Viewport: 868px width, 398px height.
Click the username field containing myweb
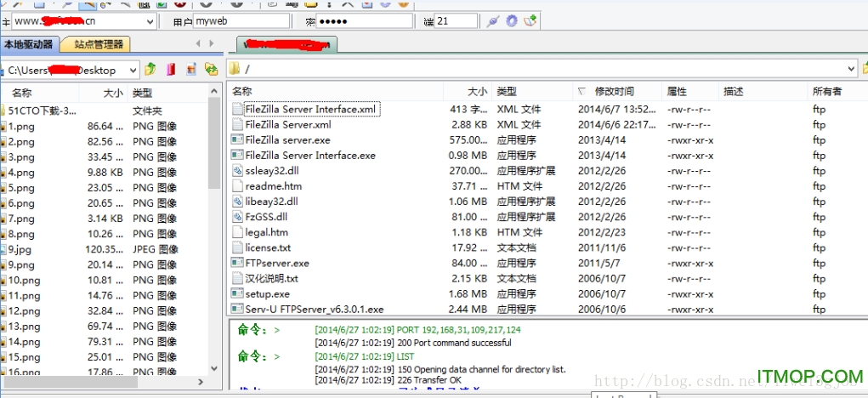241,21
